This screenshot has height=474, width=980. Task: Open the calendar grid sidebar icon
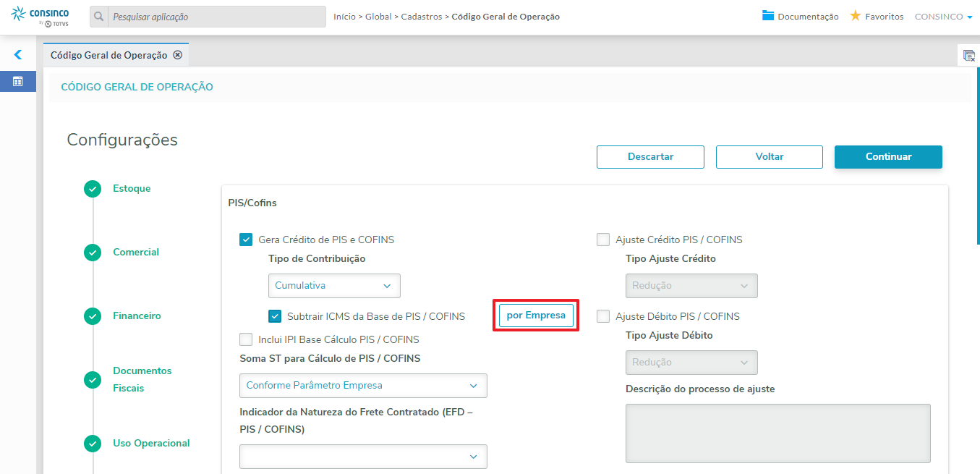[x=18, y=82]
